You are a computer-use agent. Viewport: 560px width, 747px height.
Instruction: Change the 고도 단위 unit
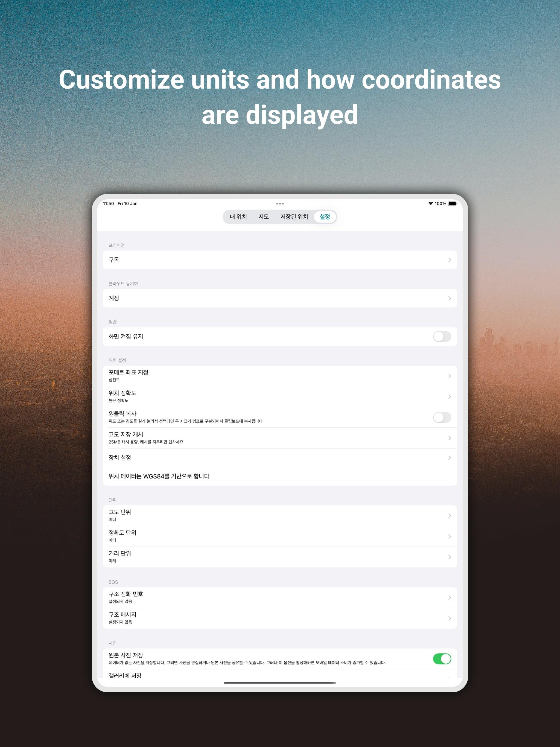(280, 516)
